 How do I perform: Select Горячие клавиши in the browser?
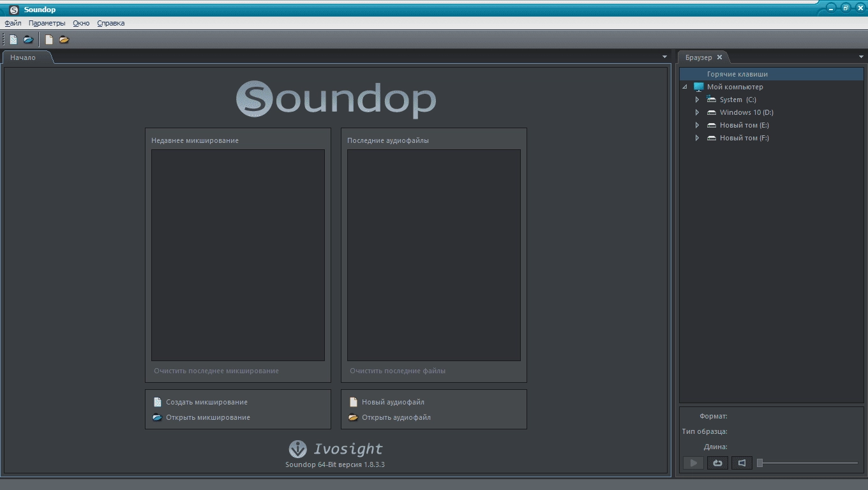pyautogui.click(x=772, y=74)
